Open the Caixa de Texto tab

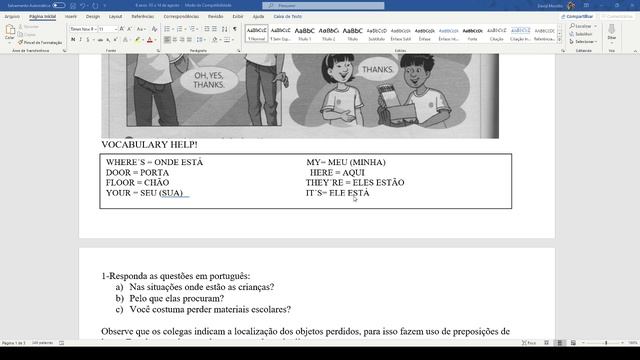click(x=288, y=16)
